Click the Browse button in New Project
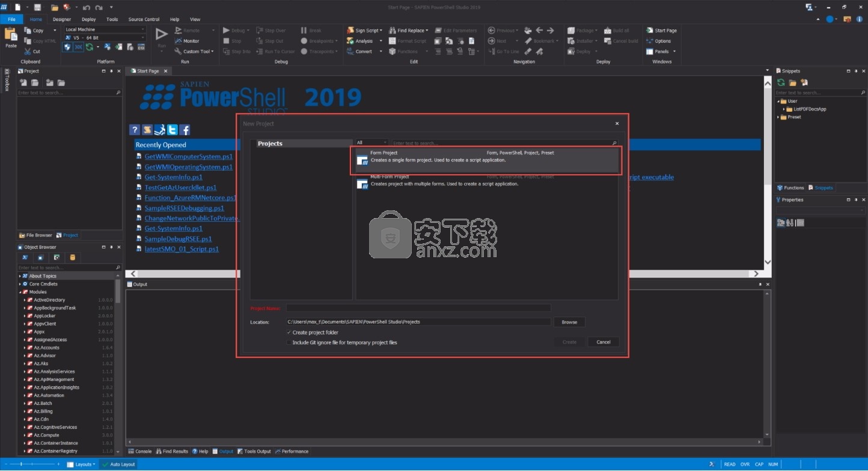Viewport: 868px width, 471px height. coord(569,322)
